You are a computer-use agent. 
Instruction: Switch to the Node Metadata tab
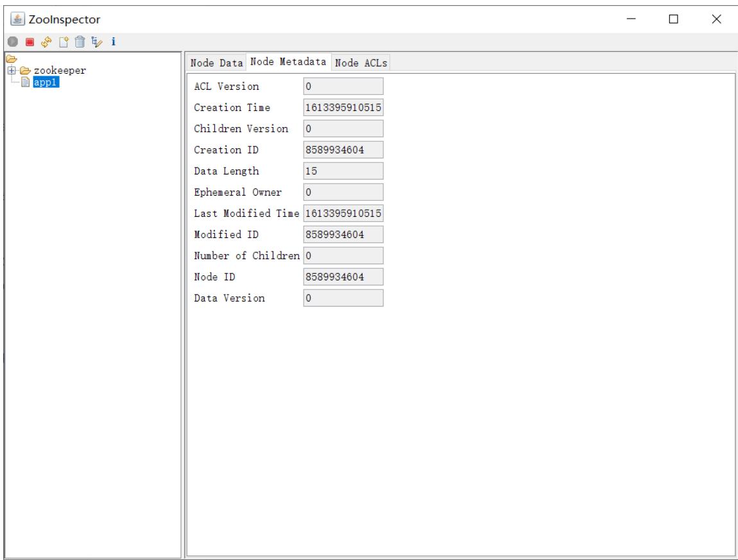point(288,62)
